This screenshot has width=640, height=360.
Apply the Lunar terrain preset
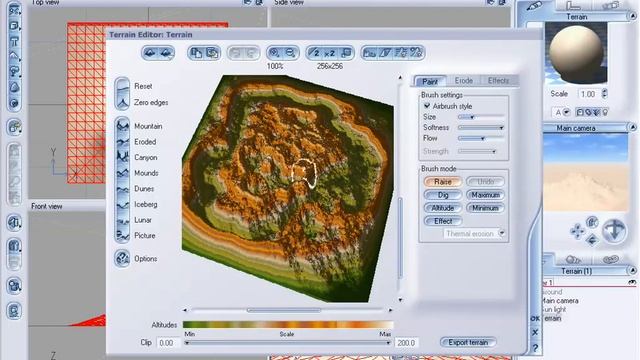pyautogui.click(x=143, y=220)
